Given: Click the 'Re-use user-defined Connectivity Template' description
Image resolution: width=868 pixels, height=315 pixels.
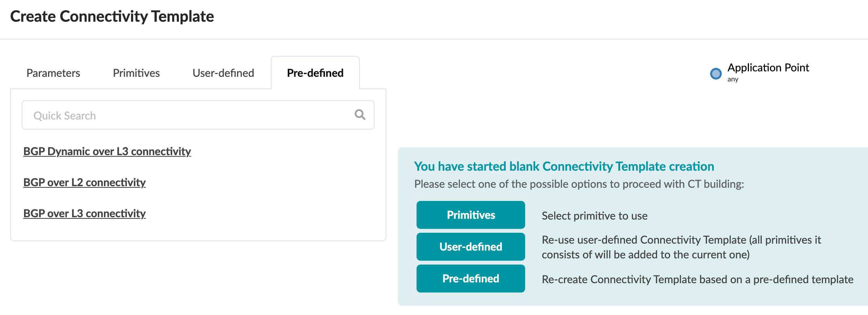Looking at the screenshot, I should click(x=681, y=247).
